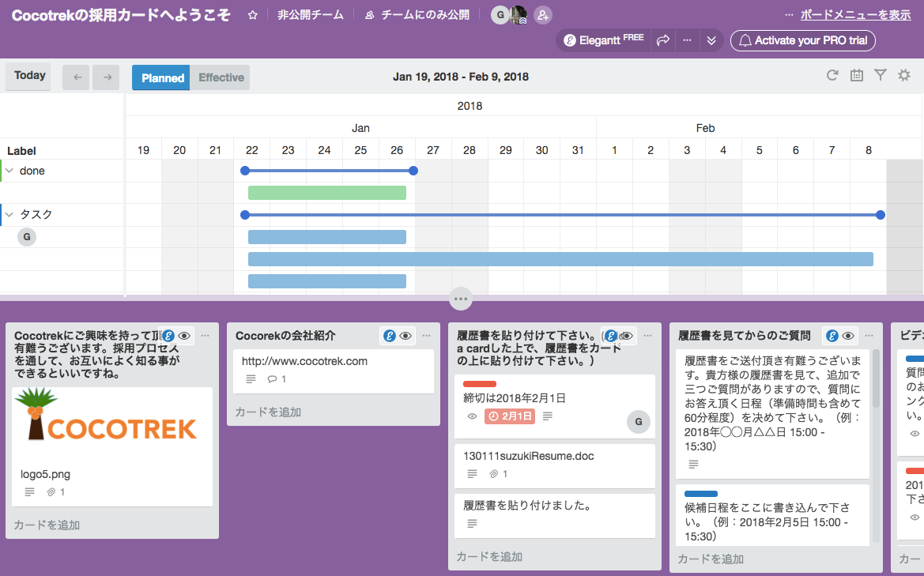The height and width of the screenshot is (576, 924).
Task: Open 履歴書を貼り付けて list menu ellipsis
Action: 648,336
